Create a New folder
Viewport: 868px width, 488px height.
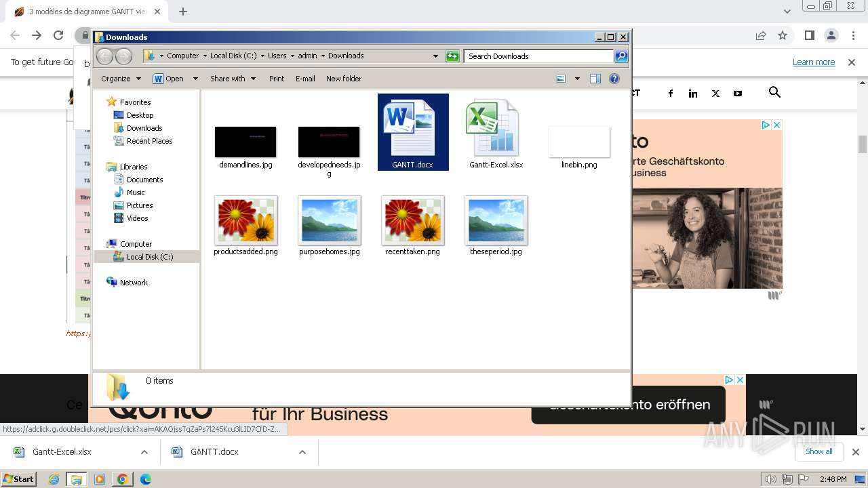coord(344,79)
